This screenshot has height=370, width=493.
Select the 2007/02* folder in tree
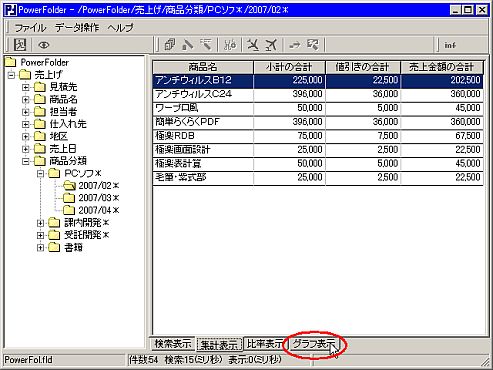point(99,186)
